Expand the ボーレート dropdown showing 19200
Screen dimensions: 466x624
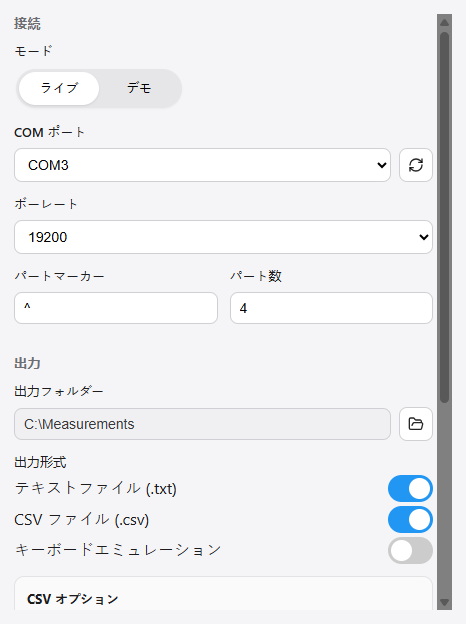point(223,237)
